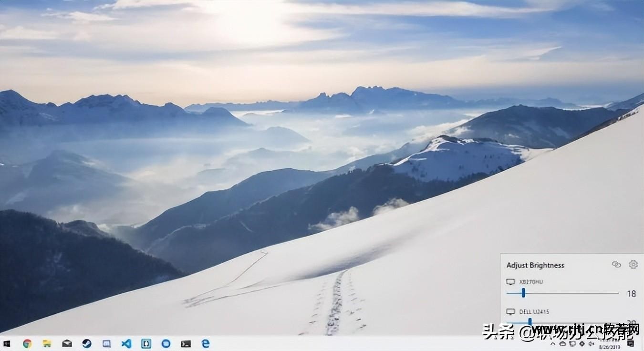Click the taskbar date and clock

[x=610, y=343]
